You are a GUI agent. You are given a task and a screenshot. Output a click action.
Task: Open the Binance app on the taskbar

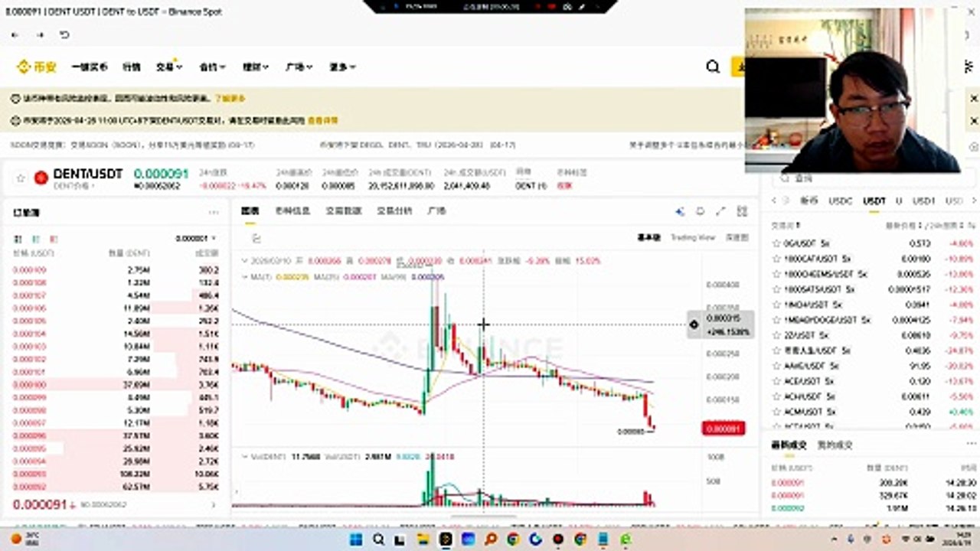tap(446, 540)
